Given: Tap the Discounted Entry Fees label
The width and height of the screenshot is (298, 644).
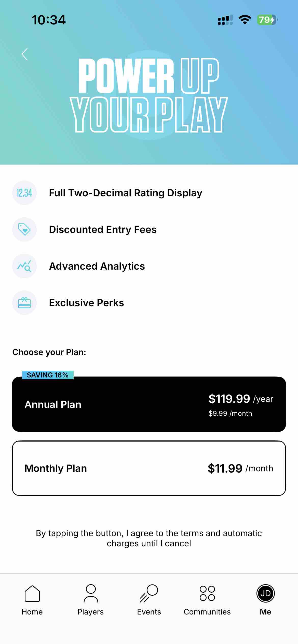Looking at the screenshot, I should point(103,229).
